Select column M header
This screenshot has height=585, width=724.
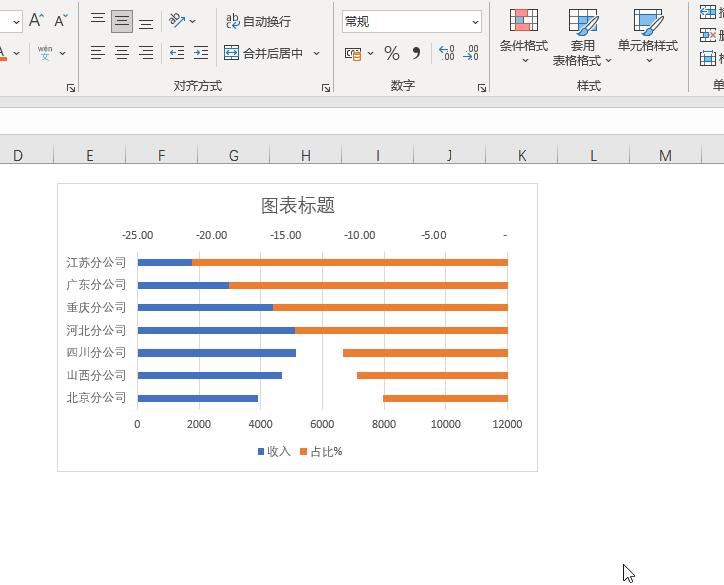(665, 156)
